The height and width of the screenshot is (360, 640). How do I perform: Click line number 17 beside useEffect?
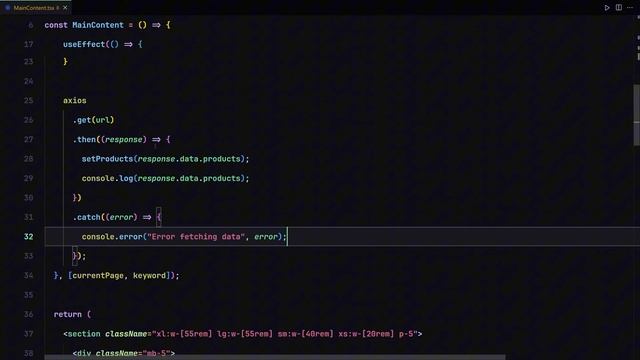coord(29,44)
